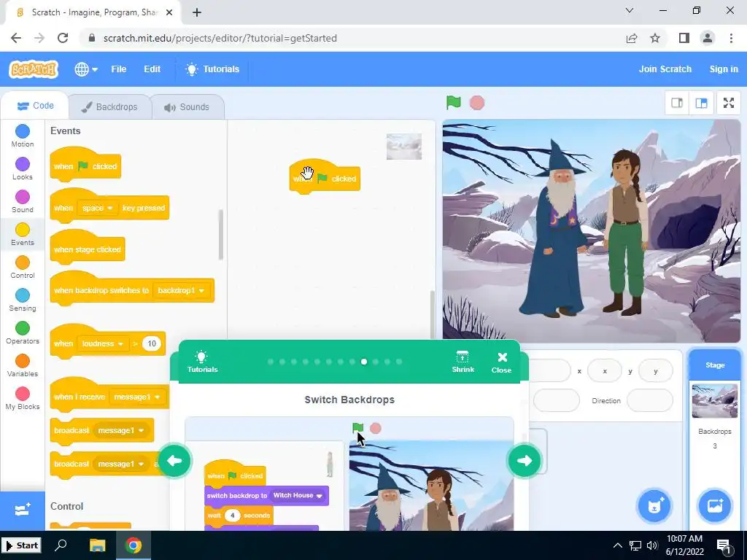Switch to large stage layout

tap(701, 103)
